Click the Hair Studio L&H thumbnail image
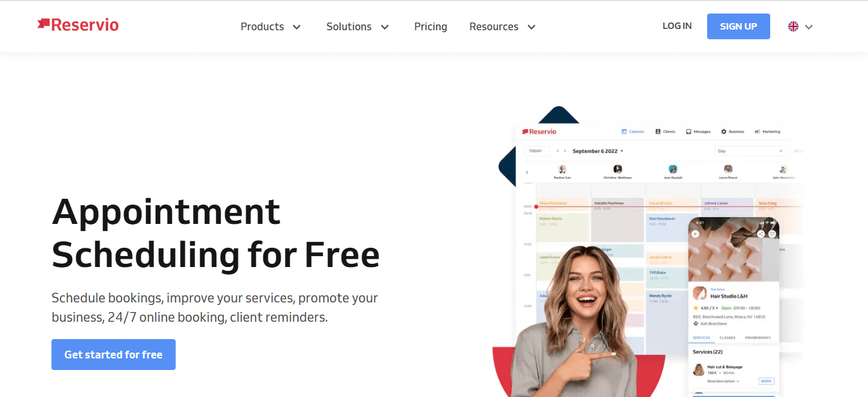 699,293
